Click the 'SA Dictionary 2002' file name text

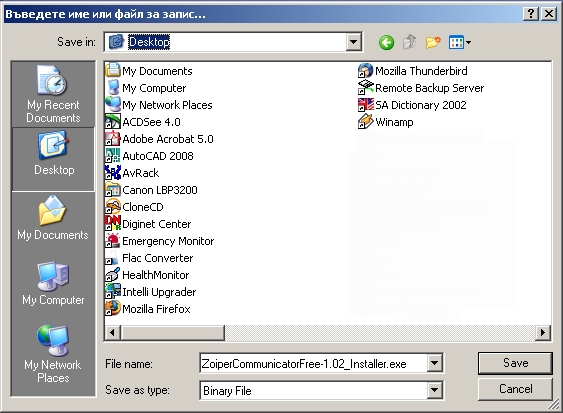click(x=420, y=105)
